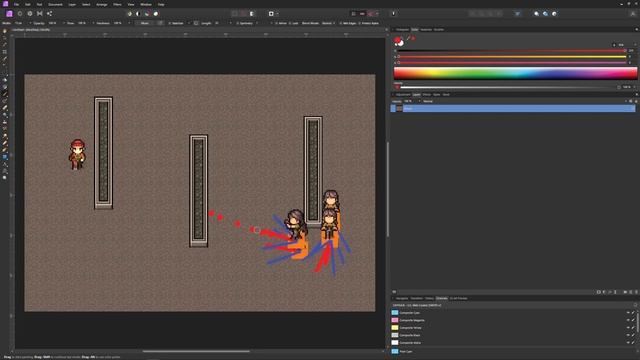Open the Assistant options icon
Image resolution: width=640 pixels, height=360 pixels.
393,13
